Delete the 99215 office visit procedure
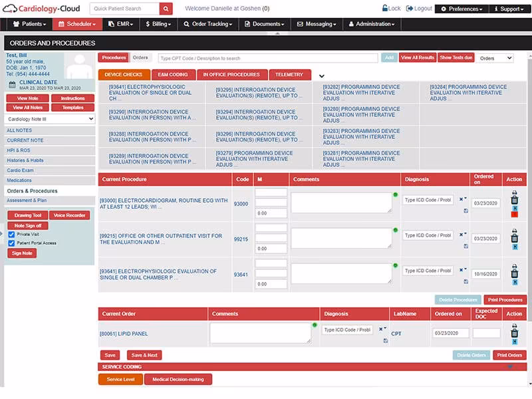This screenshot has width=532, height=399. click(514, 239)
